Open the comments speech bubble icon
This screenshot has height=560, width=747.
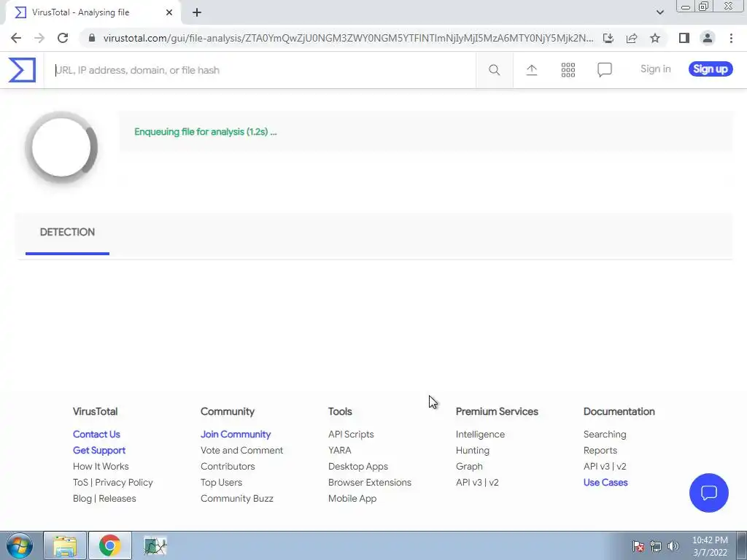(x=605, y=70)
